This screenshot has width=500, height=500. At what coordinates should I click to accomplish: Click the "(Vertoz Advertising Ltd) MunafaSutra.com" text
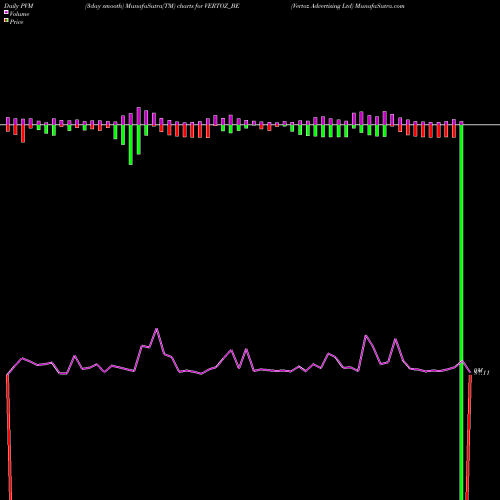(347, 6)
